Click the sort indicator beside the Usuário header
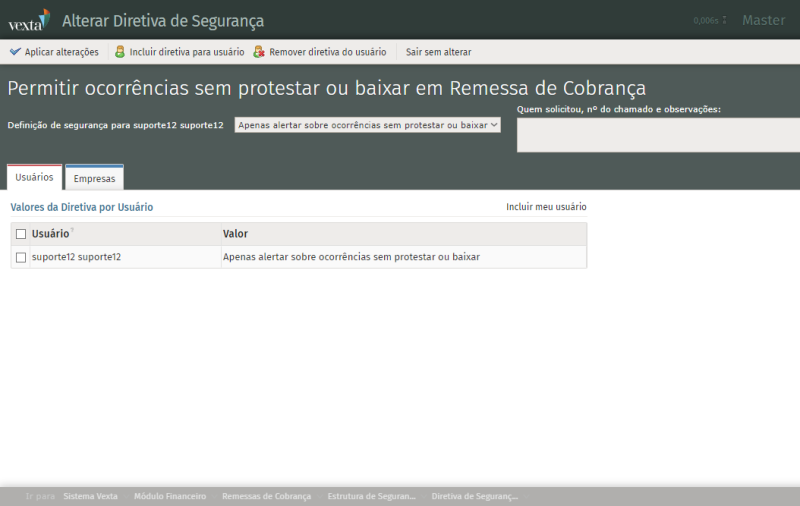The height and width of the screenshot is (506, 800). click(73, 231)
